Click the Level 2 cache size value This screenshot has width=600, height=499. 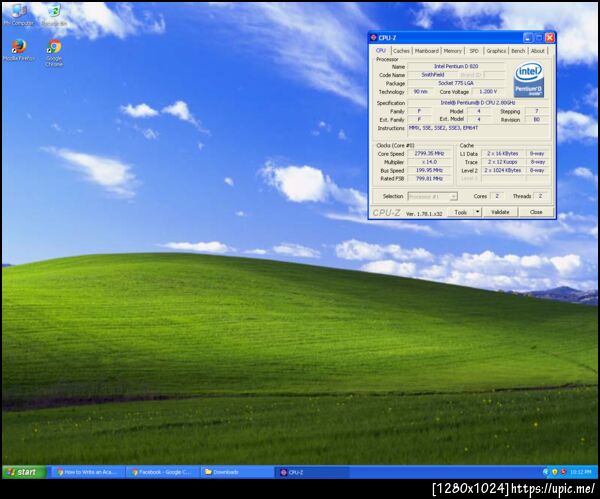pos(502,170)
